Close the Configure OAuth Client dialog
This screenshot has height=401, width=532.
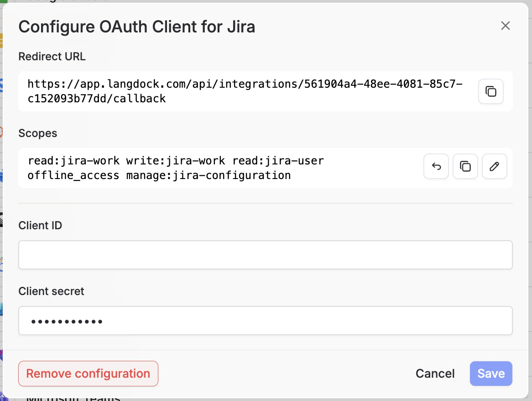coord(505,26)
